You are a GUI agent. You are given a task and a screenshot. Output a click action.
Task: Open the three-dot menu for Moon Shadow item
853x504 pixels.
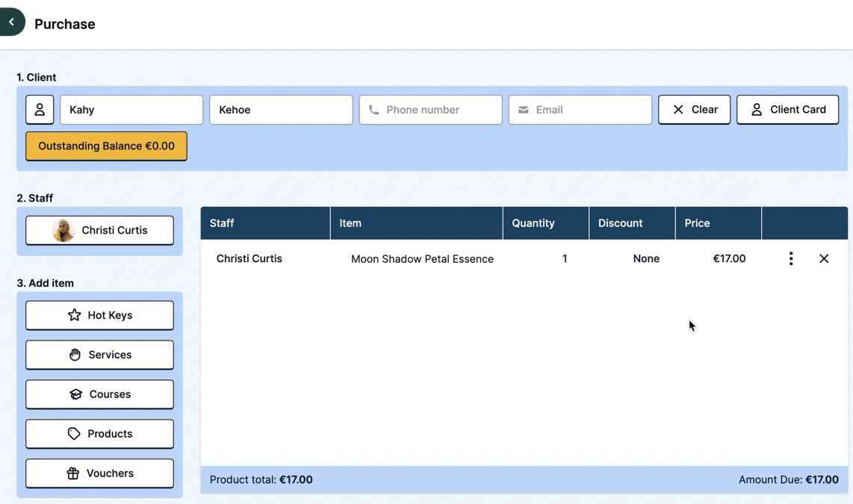[x=791, y=259]
